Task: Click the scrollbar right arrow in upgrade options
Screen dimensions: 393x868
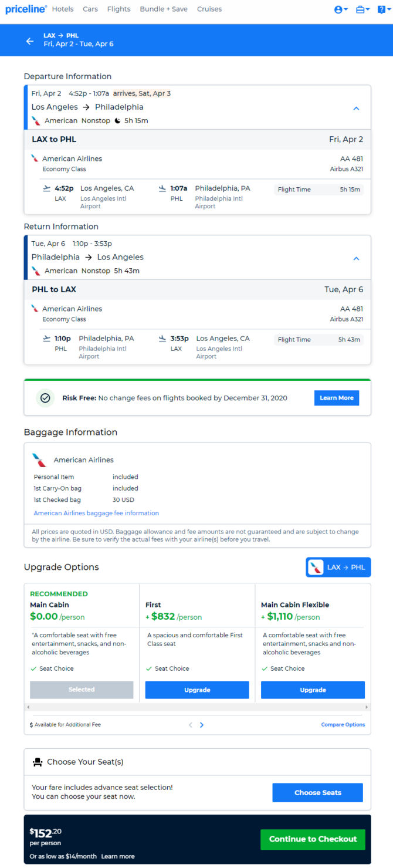Action: 367,707
